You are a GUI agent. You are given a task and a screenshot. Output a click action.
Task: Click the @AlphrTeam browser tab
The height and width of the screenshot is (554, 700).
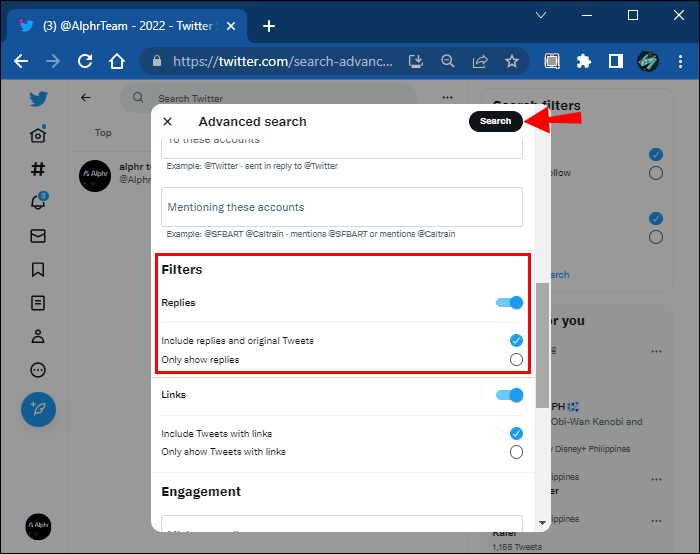click(x=127, y=26)
